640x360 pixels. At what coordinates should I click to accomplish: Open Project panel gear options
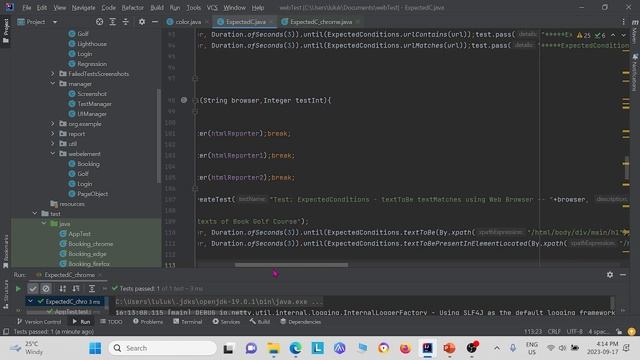click(142, 22)
